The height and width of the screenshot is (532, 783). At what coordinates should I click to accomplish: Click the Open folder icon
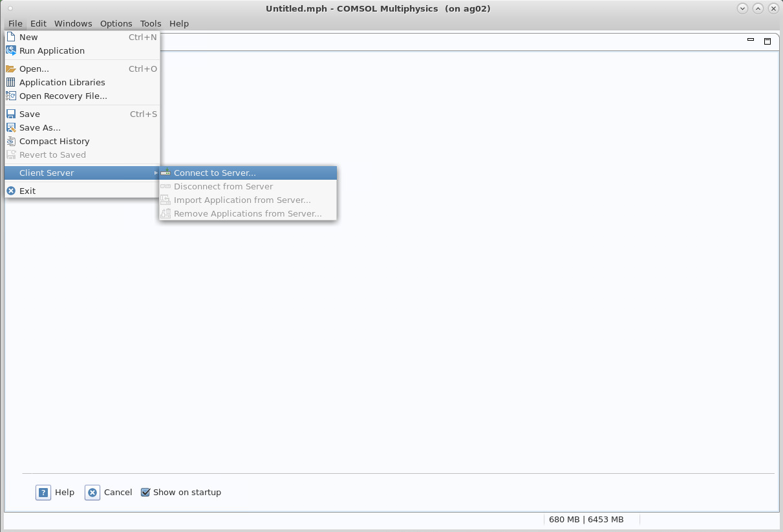click(10, 69)
